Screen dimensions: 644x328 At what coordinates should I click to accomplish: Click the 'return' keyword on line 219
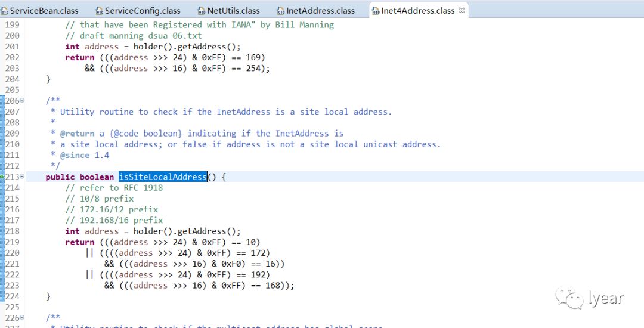(x=80, y=242)
